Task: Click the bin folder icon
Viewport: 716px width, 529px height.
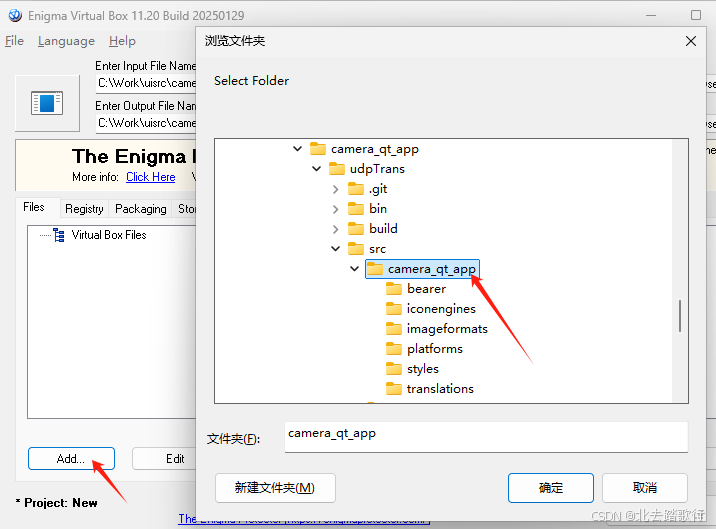Action: pos(356,209)
